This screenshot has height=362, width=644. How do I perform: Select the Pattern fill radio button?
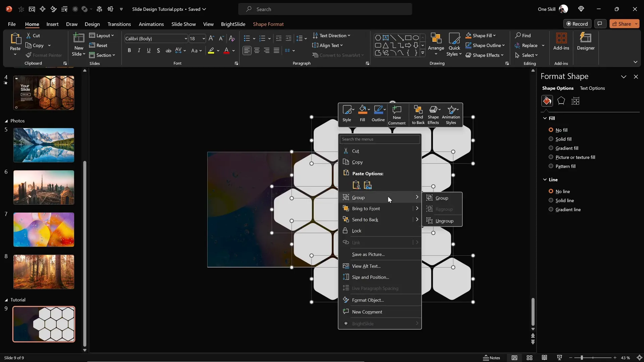pos(551,166)
